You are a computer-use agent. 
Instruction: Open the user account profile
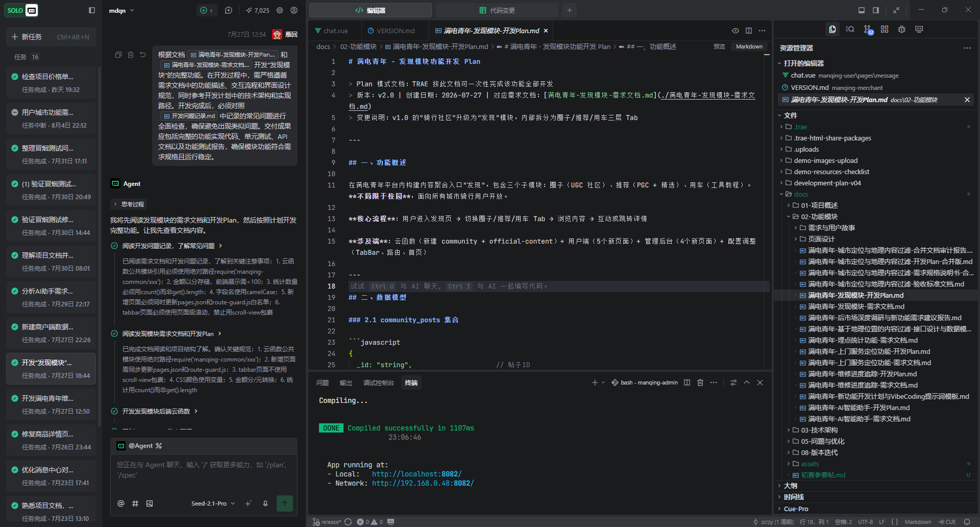[294, 10]
